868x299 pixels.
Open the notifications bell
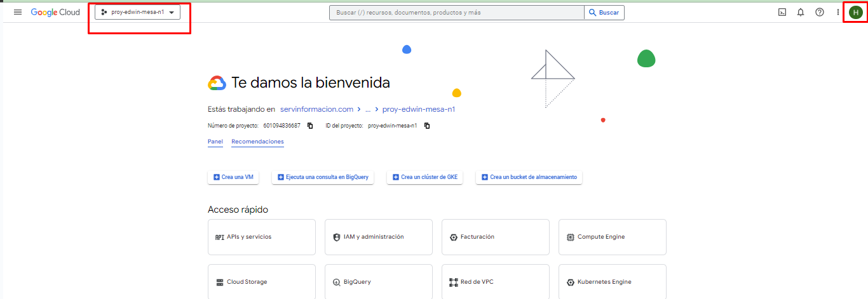click(801, 12)
